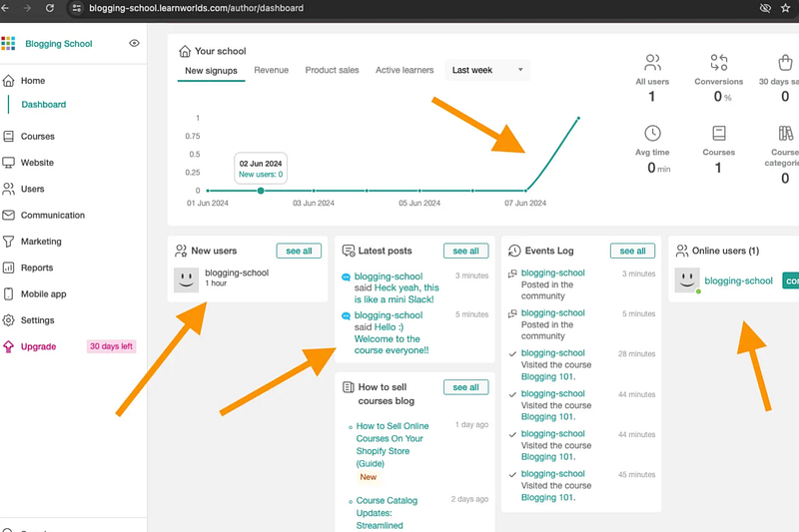Switch to the Product sales tab
The width and height of the screenshot is (799, 532).
pyautogui.click(x=332, y=70)
